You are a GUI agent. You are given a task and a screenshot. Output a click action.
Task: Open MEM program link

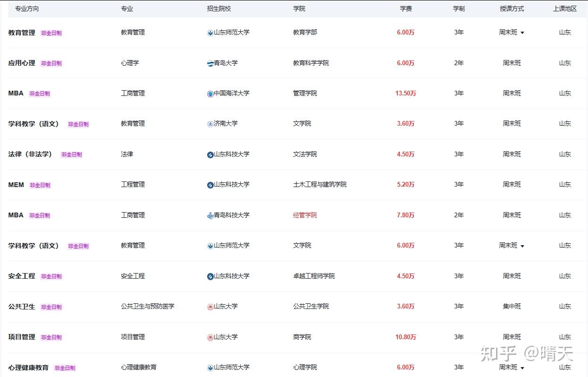pyautogui.click(x=16, y=185)
